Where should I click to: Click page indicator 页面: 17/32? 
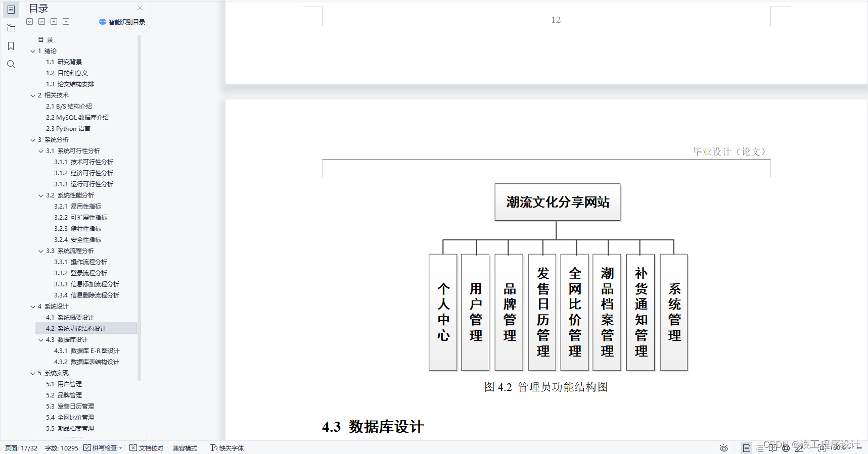pyautogui.click(x=21, y=448)
